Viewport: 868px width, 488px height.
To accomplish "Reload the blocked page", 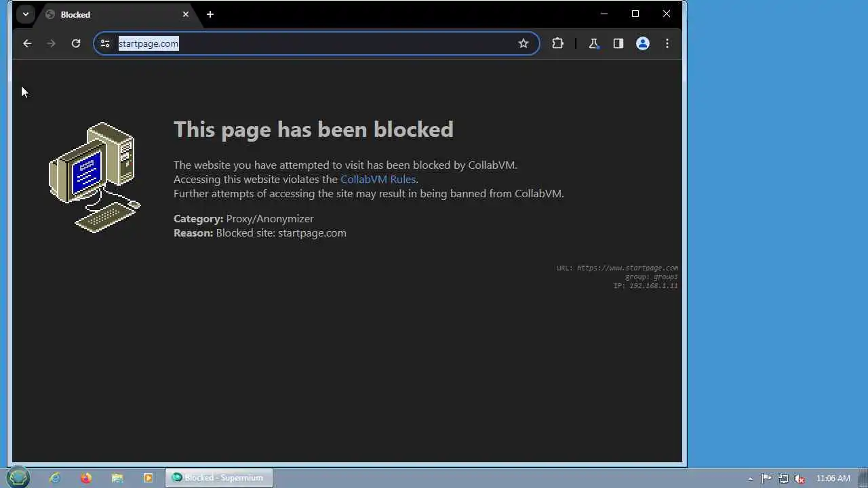I will click(x=76, y=43).
